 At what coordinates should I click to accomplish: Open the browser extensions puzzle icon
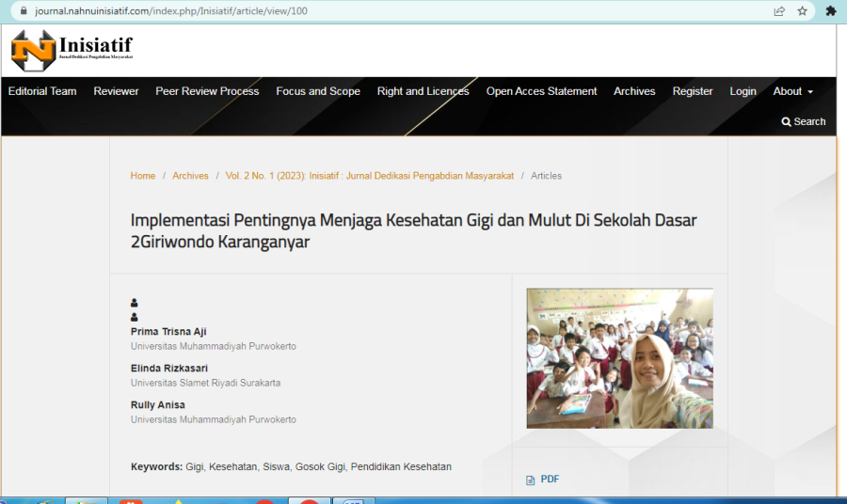point(831,10)
